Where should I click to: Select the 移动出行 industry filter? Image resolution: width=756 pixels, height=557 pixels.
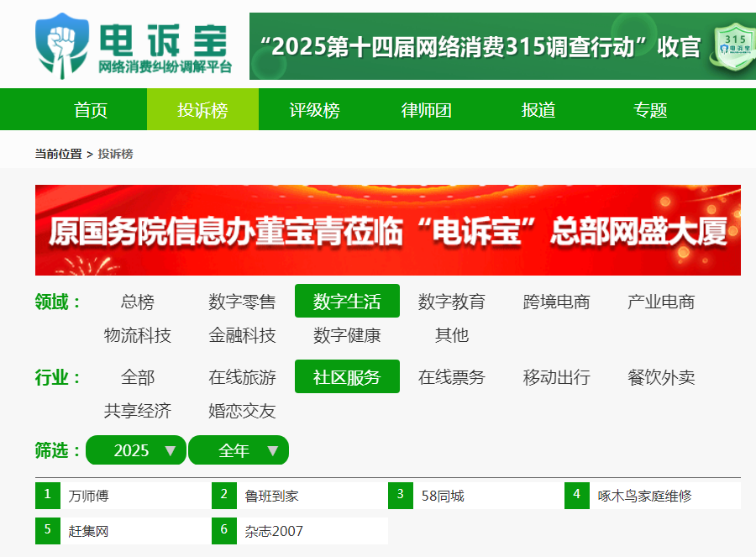click(556, 376)
